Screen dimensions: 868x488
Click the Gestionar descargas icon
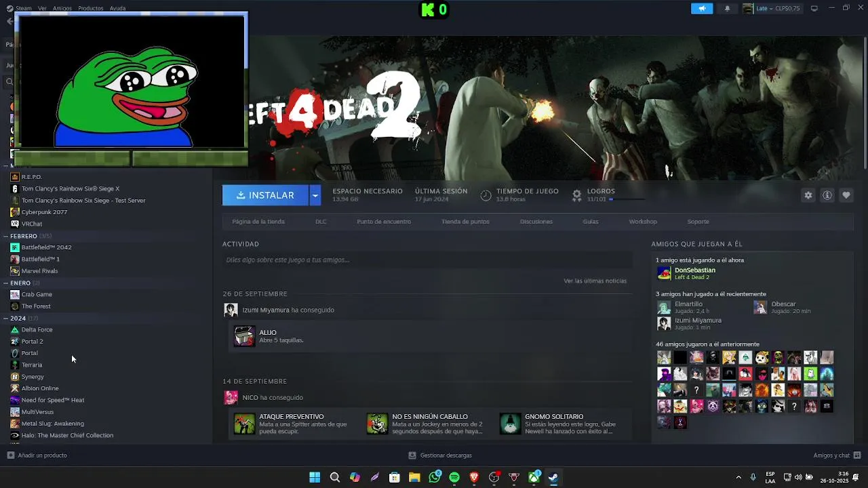point(412,455)
